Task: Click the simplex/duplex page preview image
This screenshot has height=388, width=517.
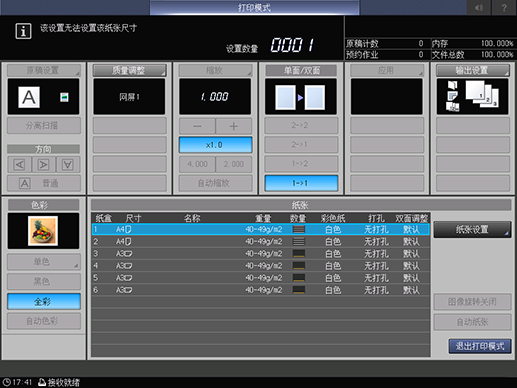Action: 301,97
